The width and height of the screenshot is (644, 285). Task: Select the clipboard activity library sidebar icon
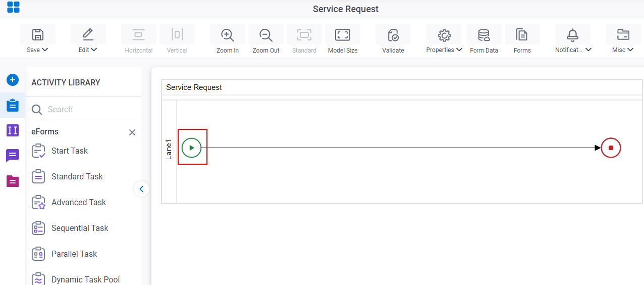tap(13, 105)
